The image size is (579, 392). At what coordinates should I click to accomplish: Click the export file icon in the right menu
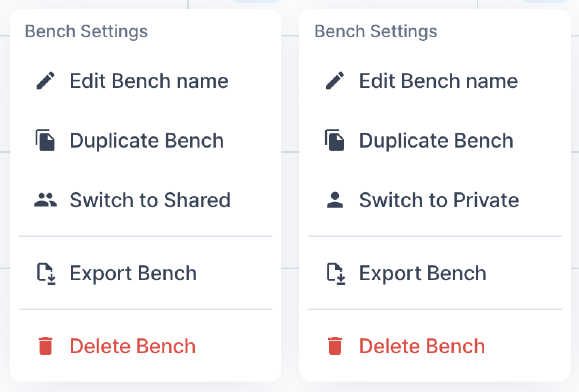pyautogui.click(x=336, y=274)
